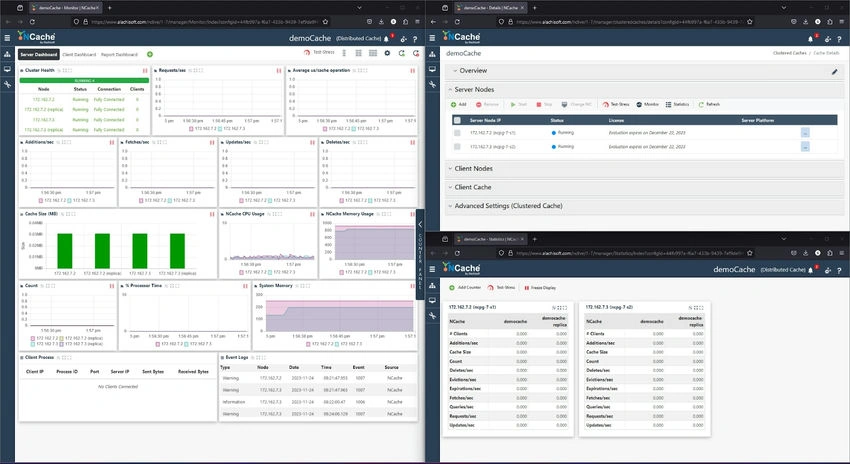Toggle 172.162.7.3 legend in NCache Memory Usage

tap(382, 272)
